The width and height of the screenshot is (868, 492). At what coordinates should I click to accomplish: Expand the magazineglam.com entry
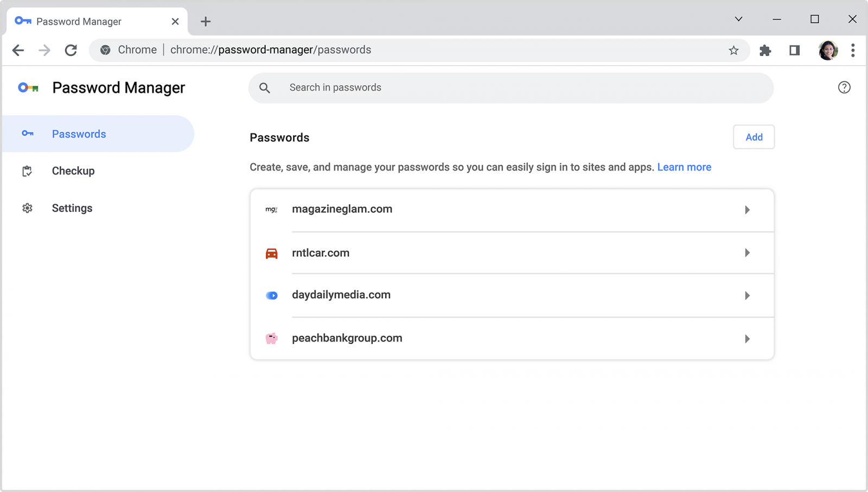pos(747,210)
